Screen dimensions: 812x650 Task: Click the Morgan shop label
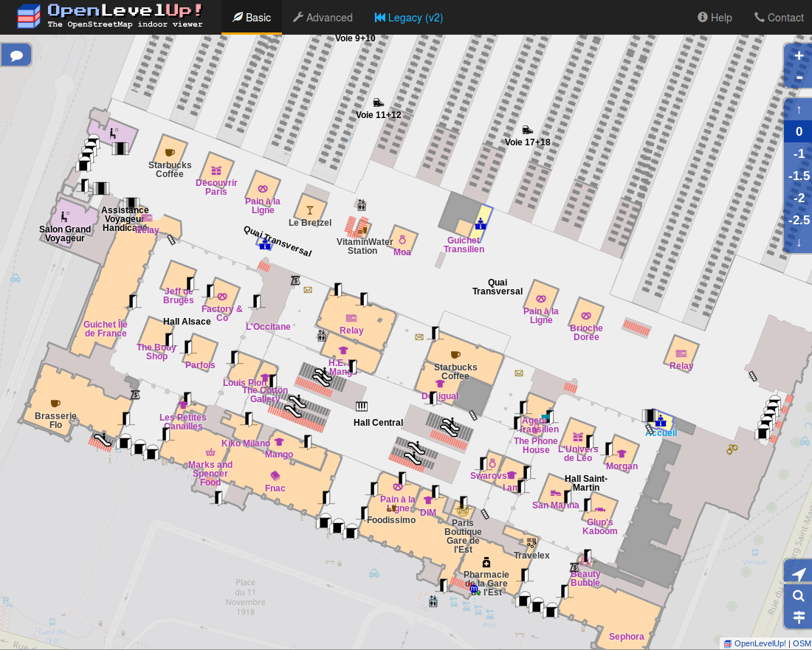(x=622, y=466)
